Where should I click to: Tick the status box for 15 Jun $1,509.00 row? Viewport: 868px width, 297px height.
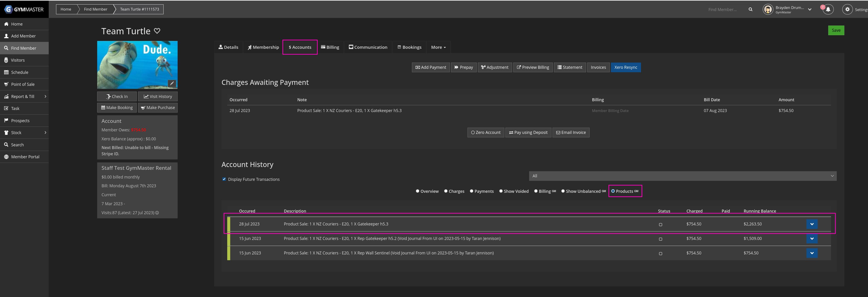(x=661, y=239)
